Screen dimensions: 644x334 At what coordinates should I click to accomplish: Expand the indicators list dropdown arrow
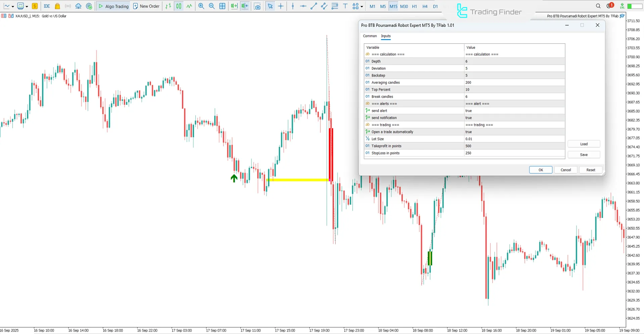click(27, 6)
